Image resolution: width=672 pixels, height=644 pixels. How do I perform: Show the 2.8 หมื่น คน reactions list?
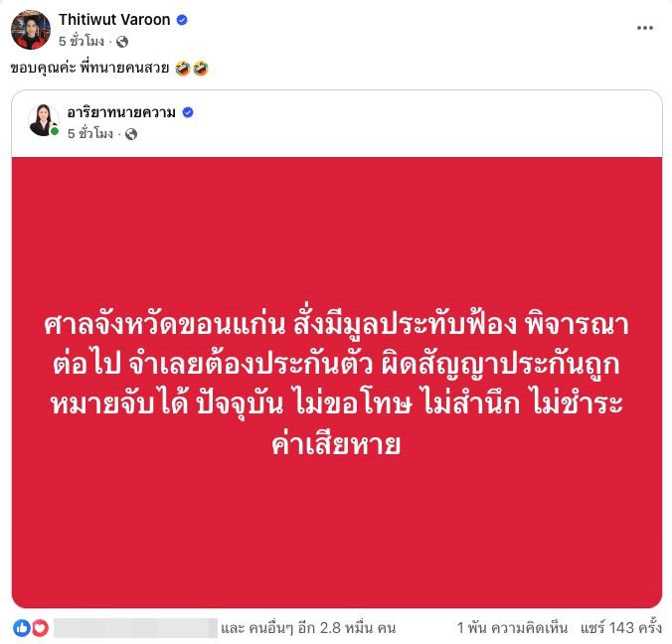point(308,628)
